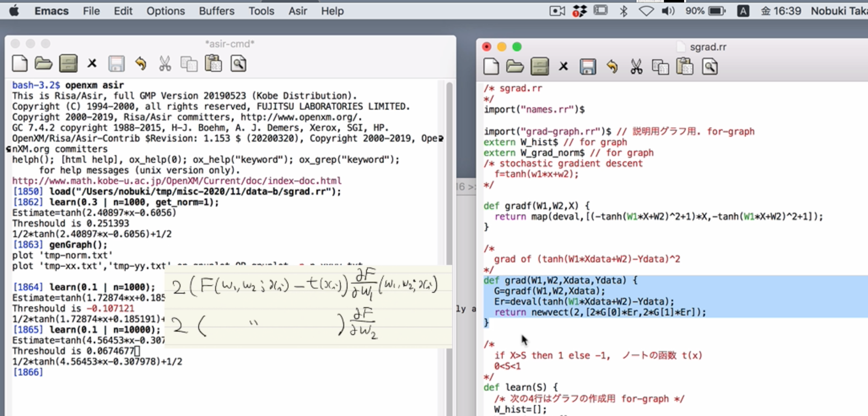The width and height of the screenshot is (868, 416).
Task: Click 'Threshould is 0.251393' output
Action: [70, 223]
